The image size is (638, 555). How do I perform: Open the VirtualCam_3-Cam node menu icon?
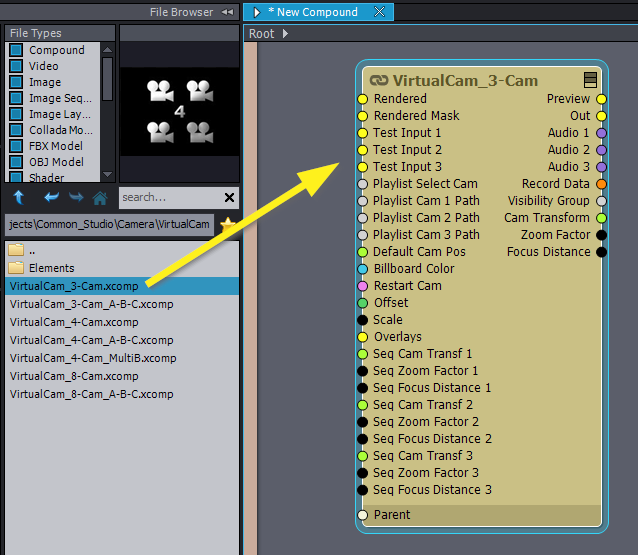pyautogui.click(x=591, y=80)
